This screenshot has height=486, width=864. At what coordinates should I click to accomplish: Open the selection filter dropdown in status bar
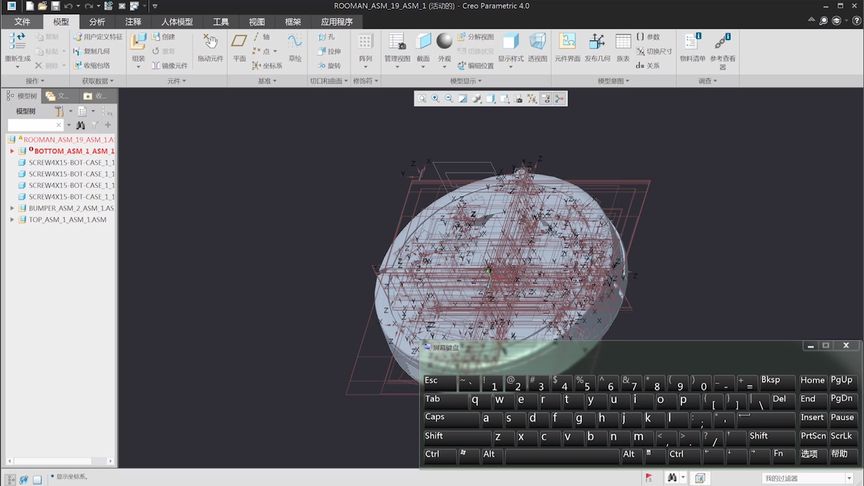808,478
